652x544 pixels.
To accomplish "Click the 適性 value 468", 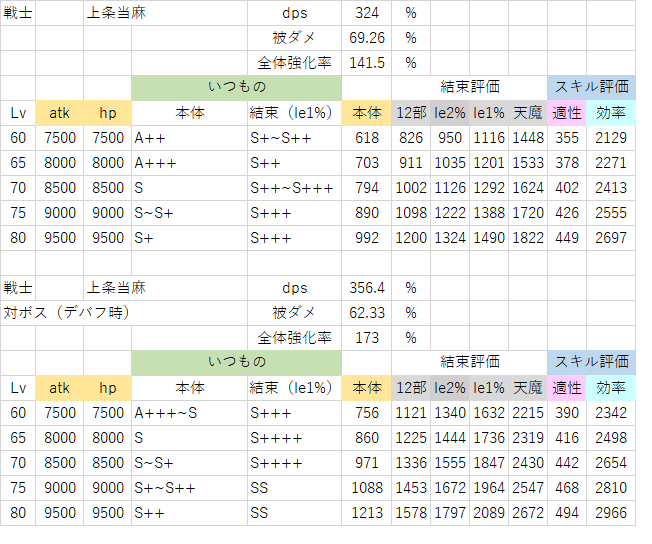I will 567,487.
